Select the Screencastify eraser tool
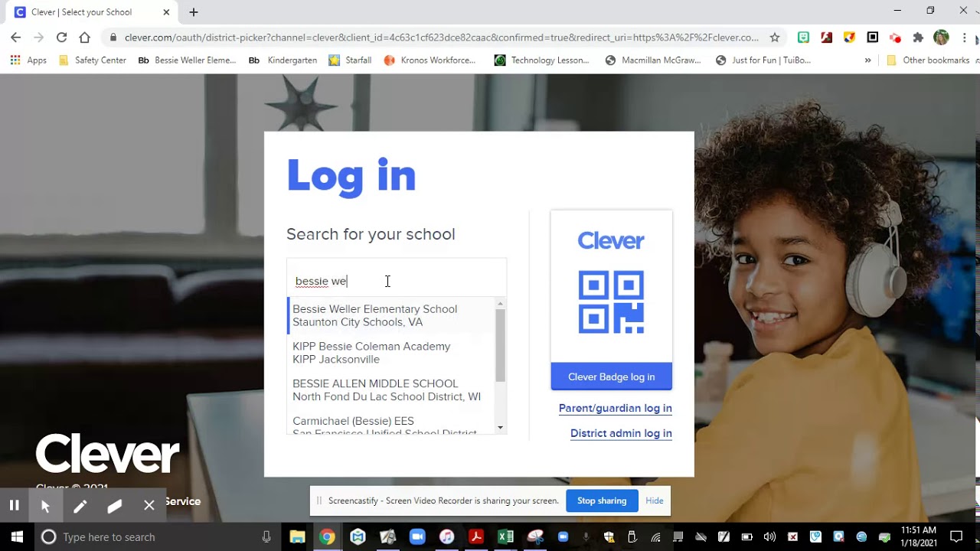 tap(114, 505)
